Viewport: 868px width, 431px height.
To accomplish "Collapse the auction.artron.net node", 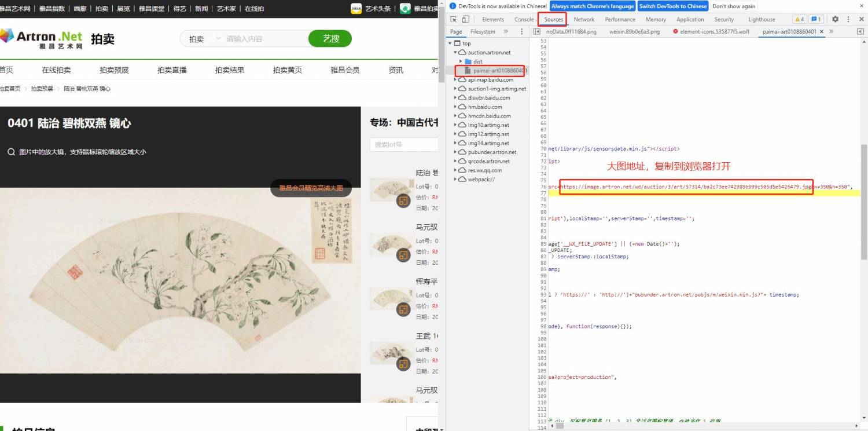I will (x=456, y=52).
